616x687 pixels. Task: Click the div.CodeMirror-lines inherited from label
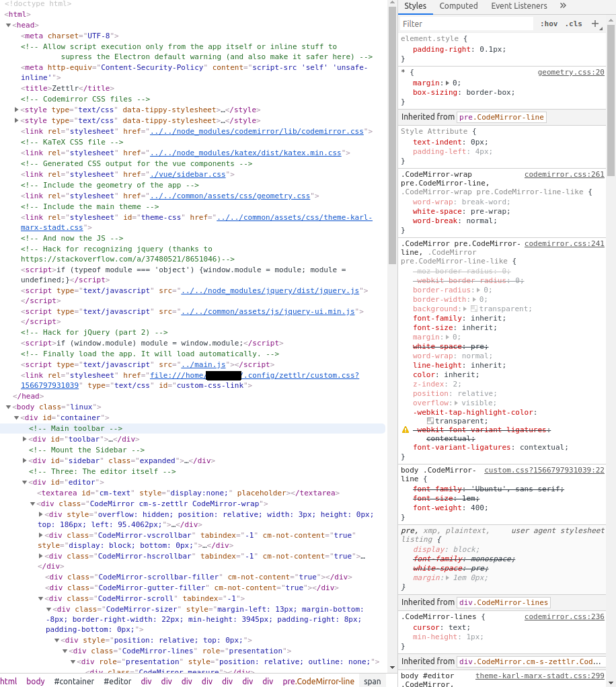[x=503, y=602]
